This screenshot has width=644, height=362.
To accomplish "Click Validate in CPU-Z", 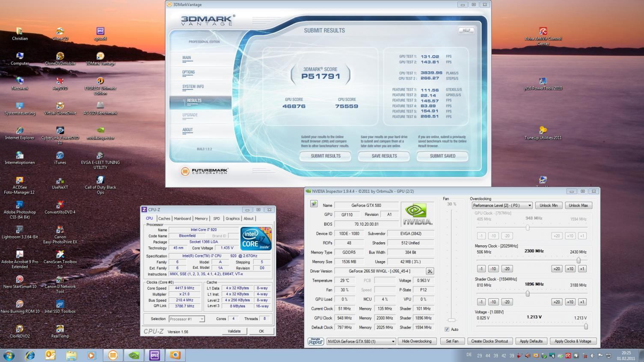I will [x=234, y=331].
